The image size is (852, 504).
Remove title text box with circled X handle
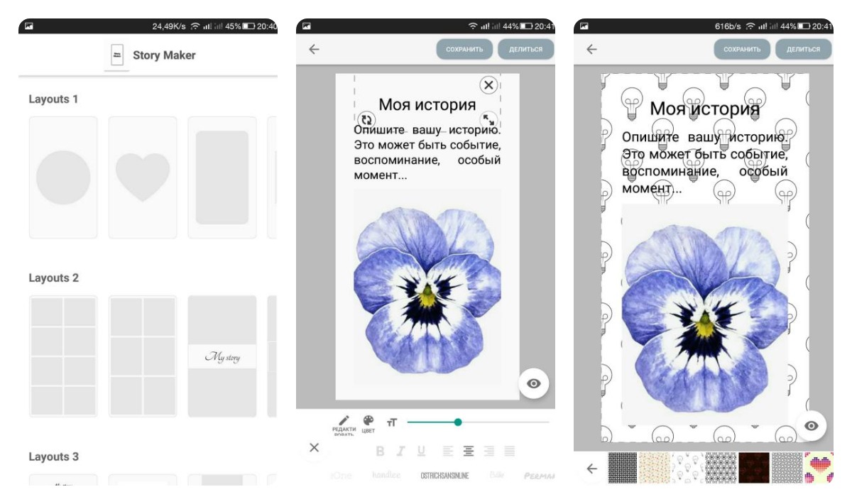point(488,85)
